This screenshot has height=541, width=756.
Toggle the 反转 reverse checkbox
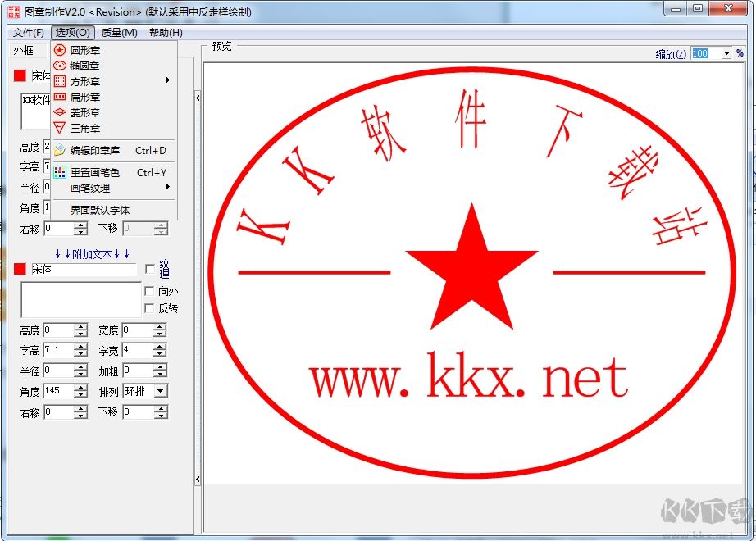point(149,308)
